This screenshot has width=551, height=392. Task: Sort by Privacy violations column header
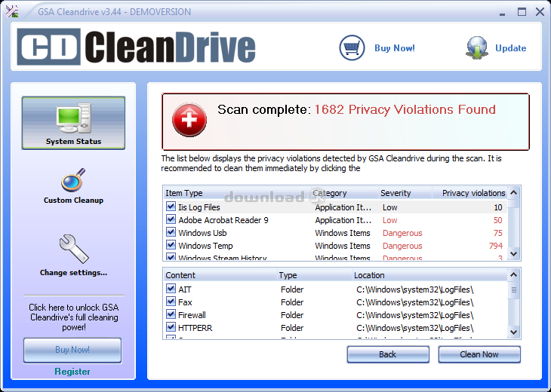click(x=469, y=193)
